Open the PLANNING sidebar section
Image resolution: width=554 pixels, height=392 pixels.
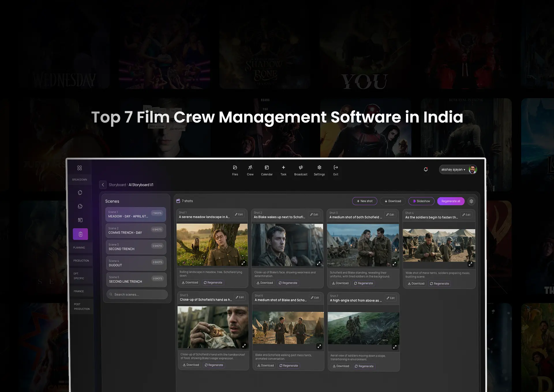coord(79,248)
